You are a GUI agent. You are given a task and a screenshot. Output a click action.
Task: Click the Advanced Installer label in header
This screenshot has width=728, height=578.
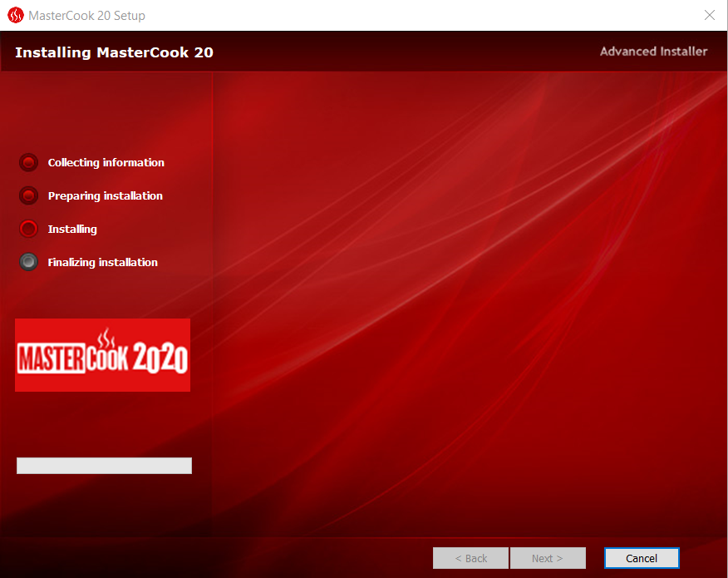tap(653, 52)
